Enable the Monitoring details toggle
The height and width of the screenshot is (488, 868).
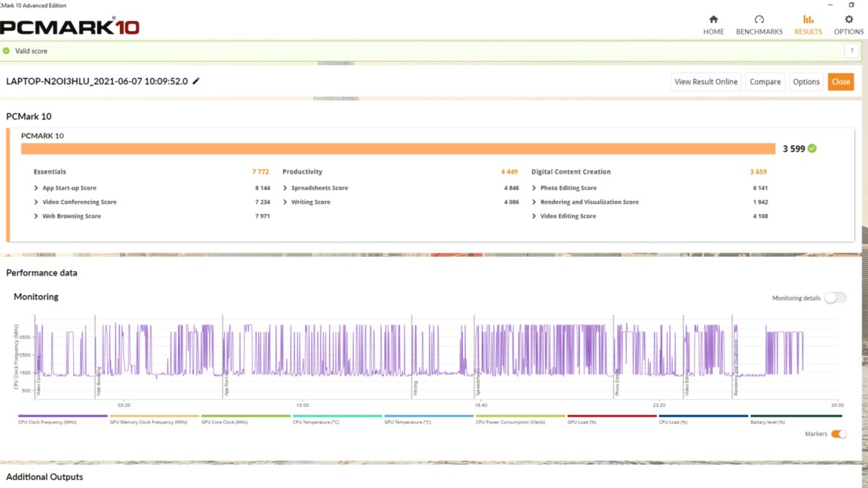click(835, 298)
